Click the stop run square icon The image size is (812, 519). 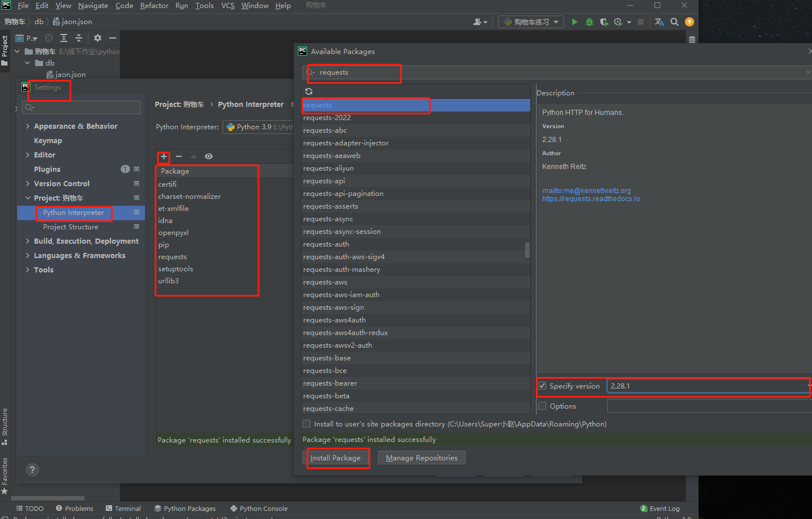pos(641,22)
